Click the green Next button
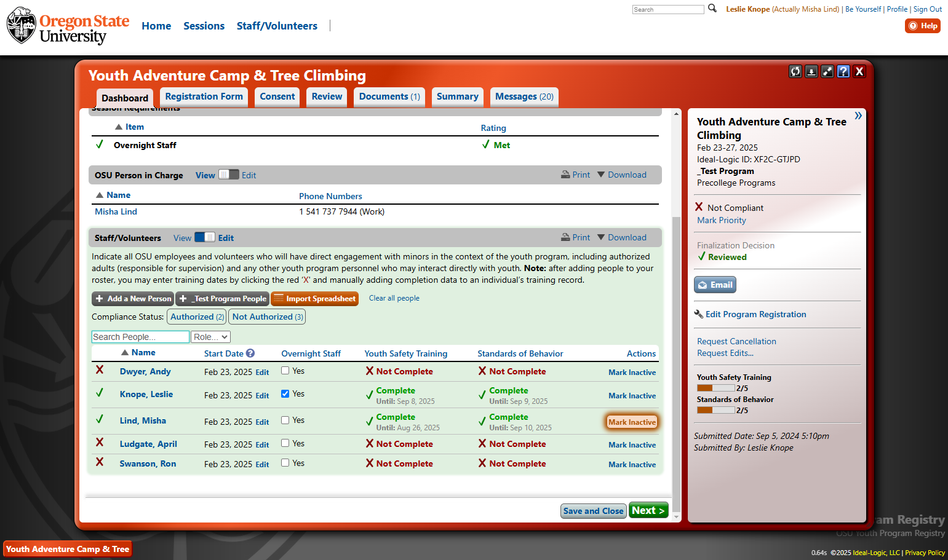This screenshot has height=560, width=948. coord(648,510)
